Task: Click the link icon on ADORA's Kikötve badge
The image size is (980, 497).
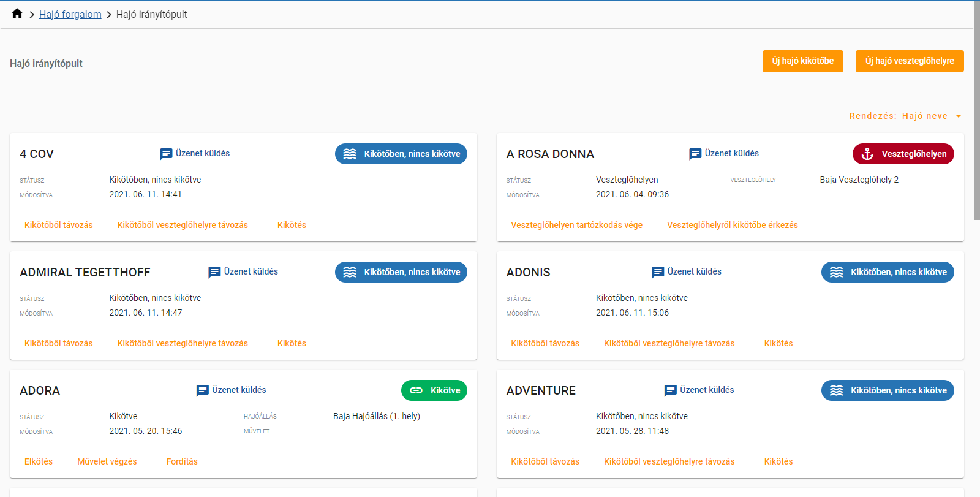Action: (x=417, y=390)
